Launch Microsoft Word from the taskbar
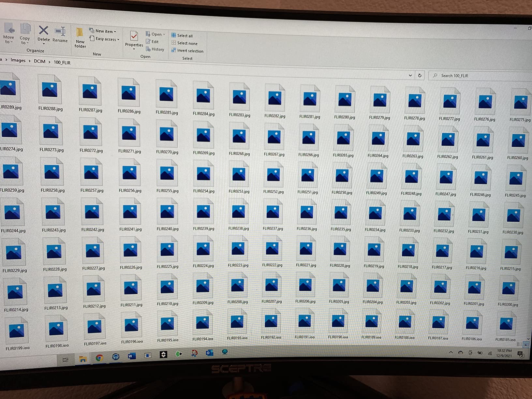 [x=131, y=356]
